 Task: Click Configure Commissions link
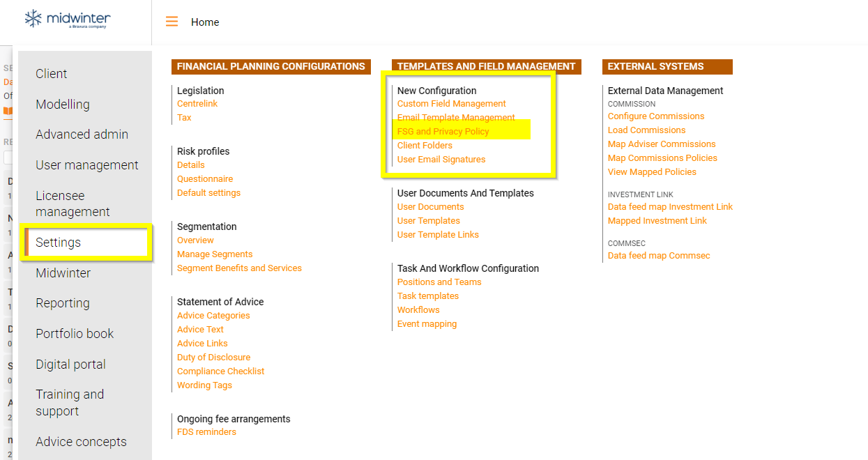[x=656, y=116]
